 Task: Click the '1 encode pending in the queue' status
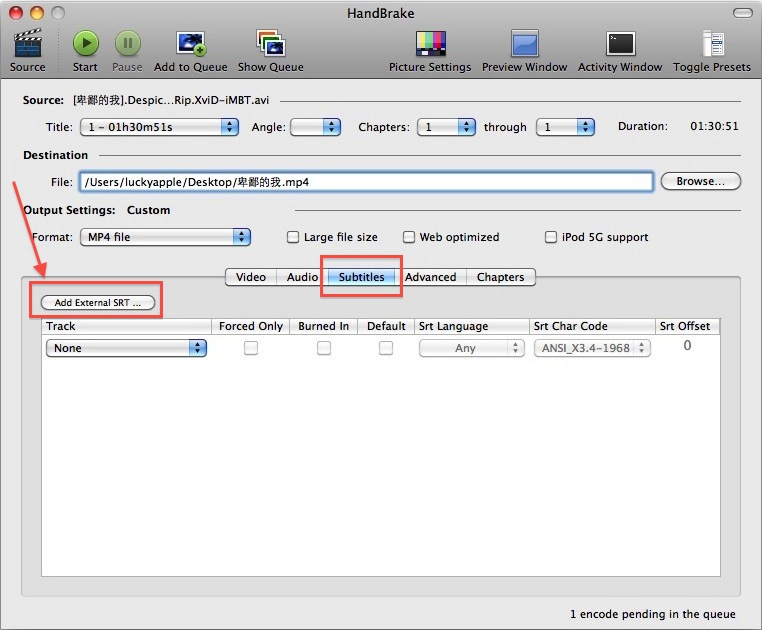(x=653, y=614)
